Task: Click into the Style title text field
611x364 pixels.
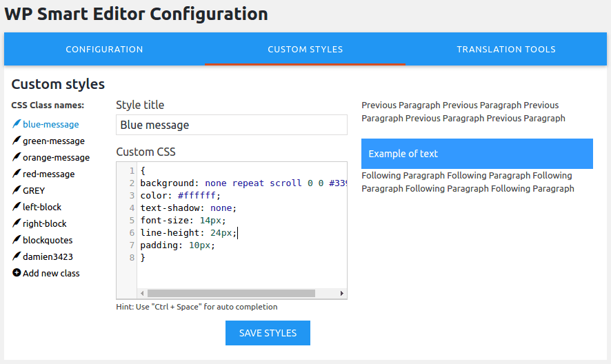Action: click(x=231, y=125)
